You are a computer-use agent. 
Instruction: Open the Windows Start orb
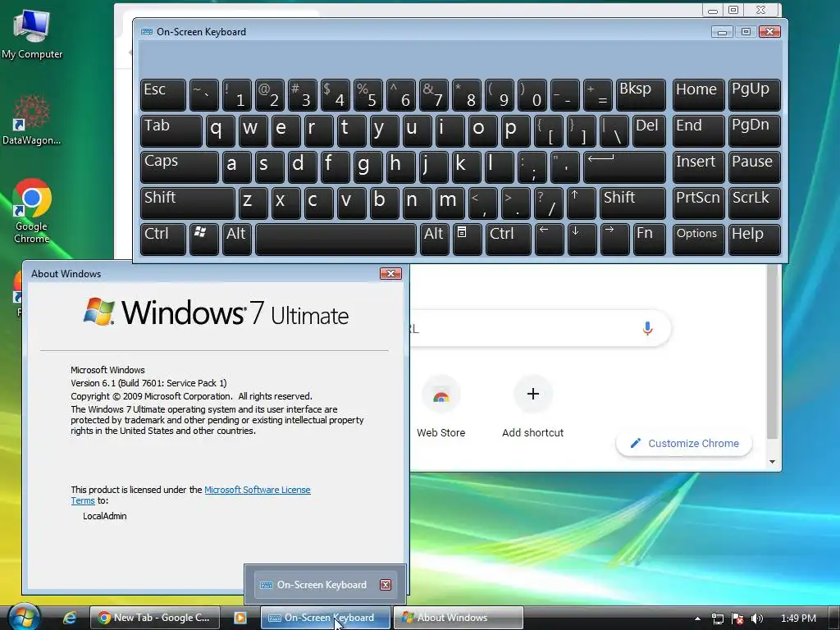point(24,617)
